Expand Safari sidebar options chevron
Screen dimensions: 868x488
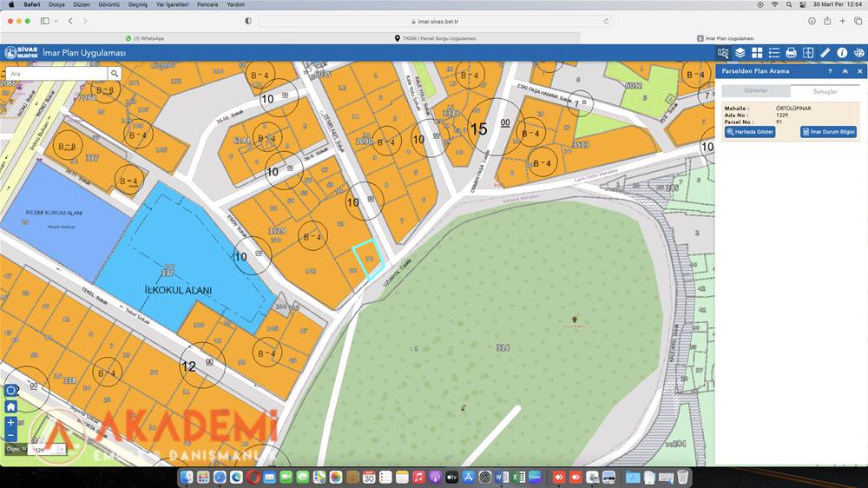[x=56, y=21]
